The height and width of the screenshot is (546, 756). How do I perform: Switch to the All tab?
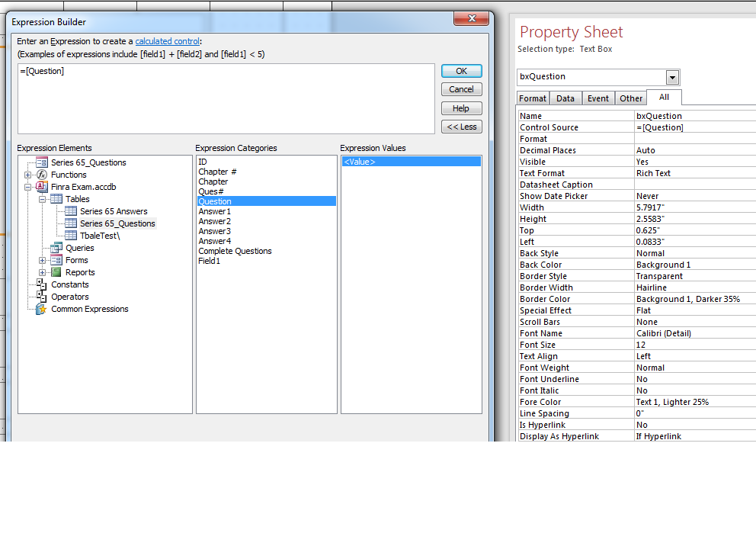click(664, 97)
